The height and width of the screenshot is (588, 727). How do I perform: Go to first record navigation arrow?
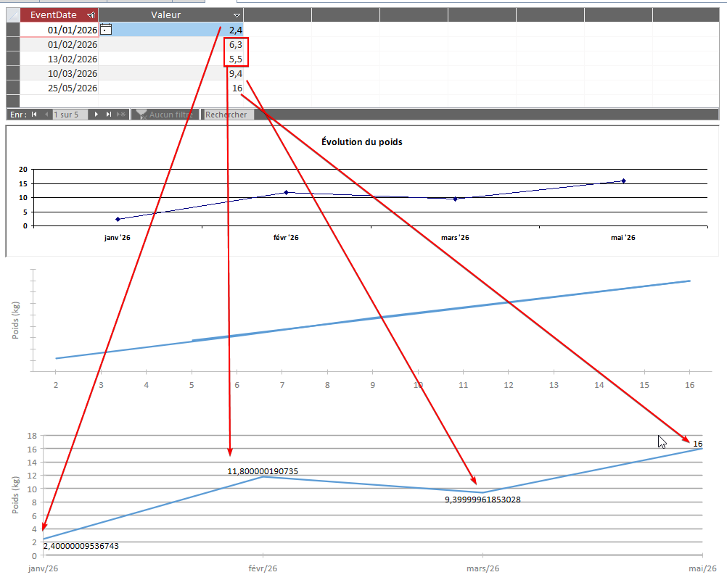click(34, 115)
